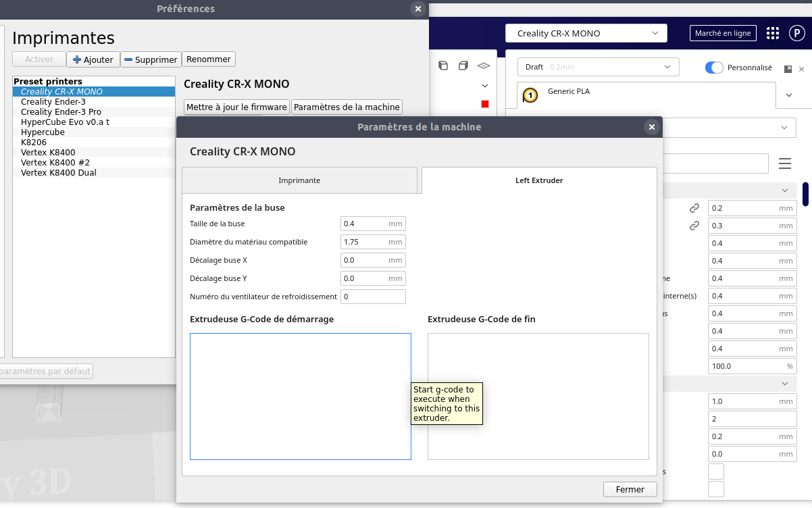Open the account "P" profile icon
Screen dimensions: 812x508
[x=796, y=33]
